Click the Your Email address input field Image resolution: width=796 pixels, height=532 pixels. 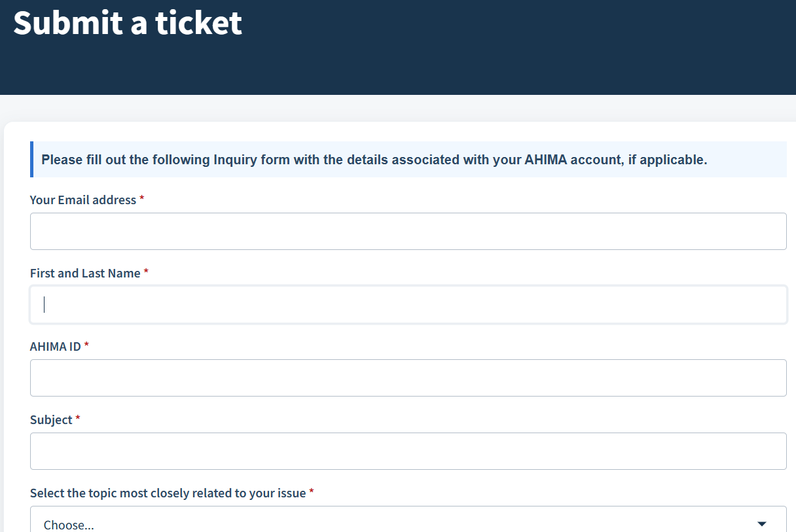[408, 231]
